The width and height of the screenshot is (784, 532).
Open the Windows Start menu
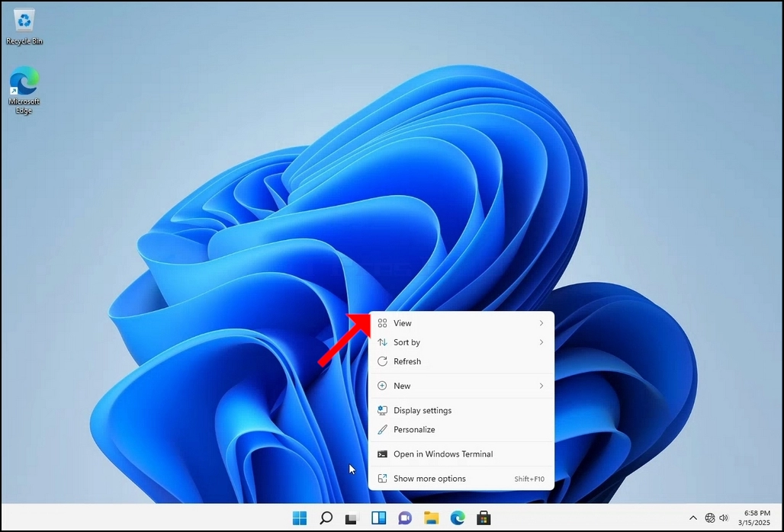click(x=300, y=518)
